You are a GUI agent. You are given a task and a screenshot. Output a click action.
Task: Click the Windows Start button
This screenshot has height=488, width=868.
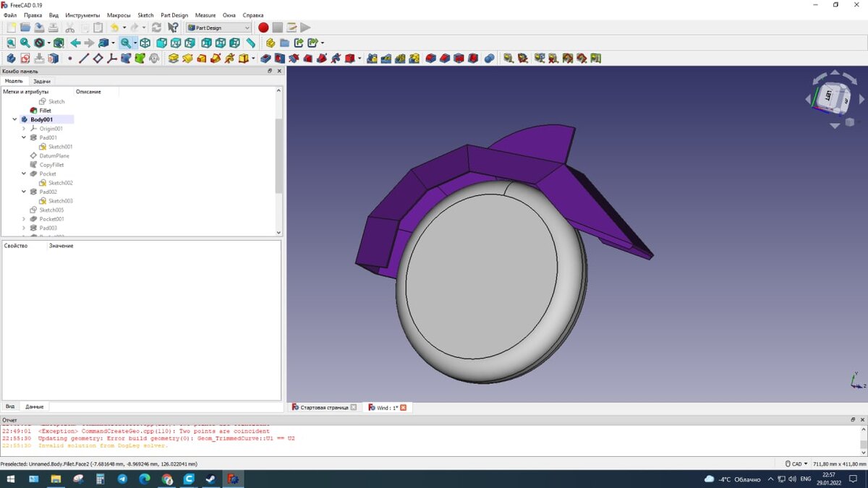[11, 479]
